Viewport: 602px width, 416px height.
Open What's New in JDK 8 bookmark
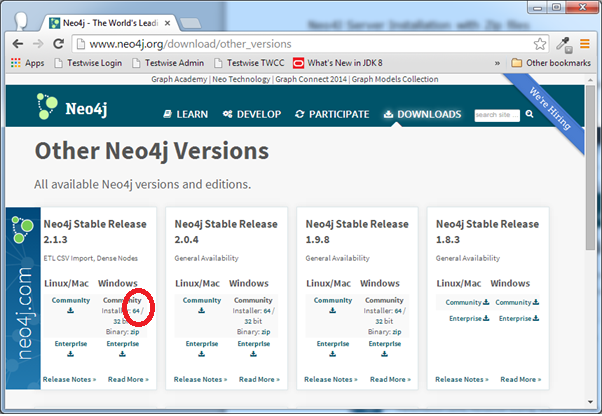(338, 63)
